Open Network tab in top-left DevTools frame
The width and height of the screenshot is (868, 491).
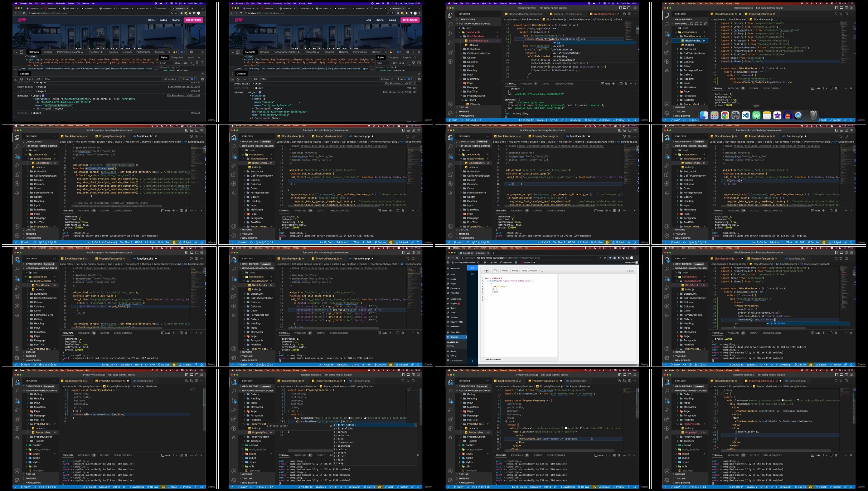(x=127, y=52)
